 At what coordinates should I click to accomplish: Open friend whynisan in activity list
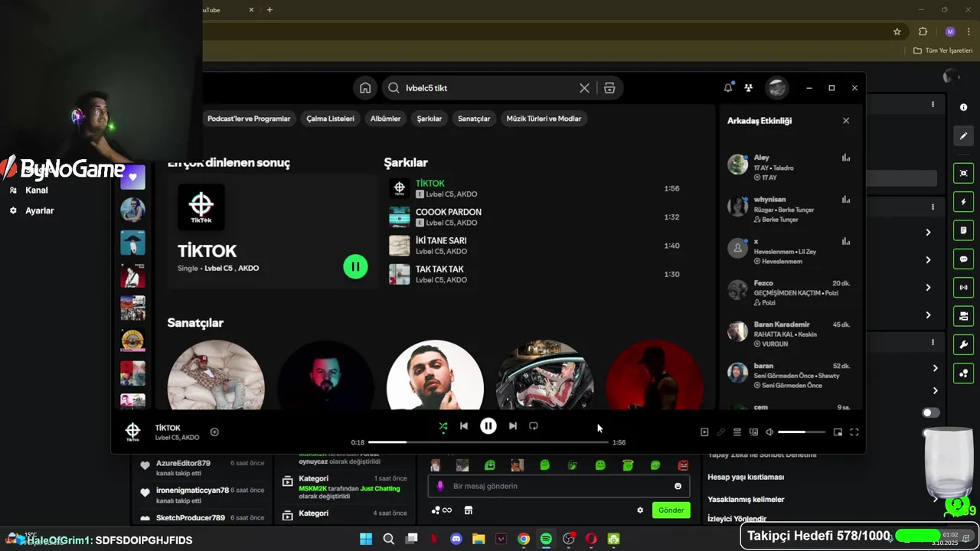pos(789,209)
